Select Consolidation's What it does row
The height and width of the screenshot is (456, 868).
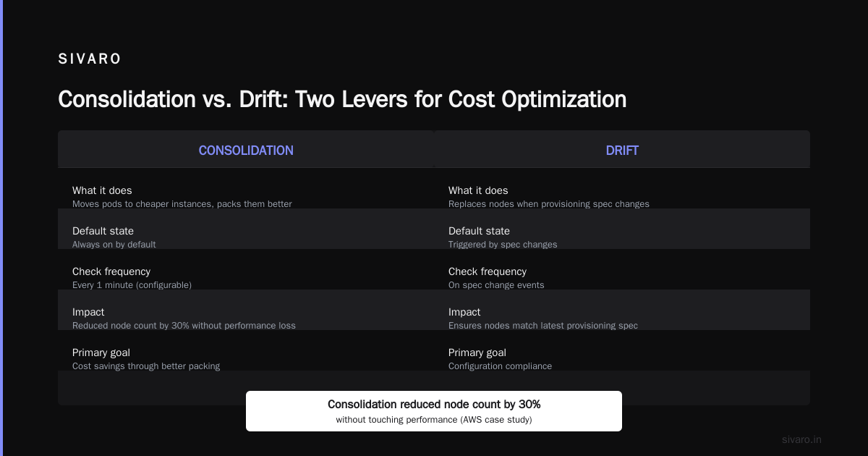[x=246, y=197]
